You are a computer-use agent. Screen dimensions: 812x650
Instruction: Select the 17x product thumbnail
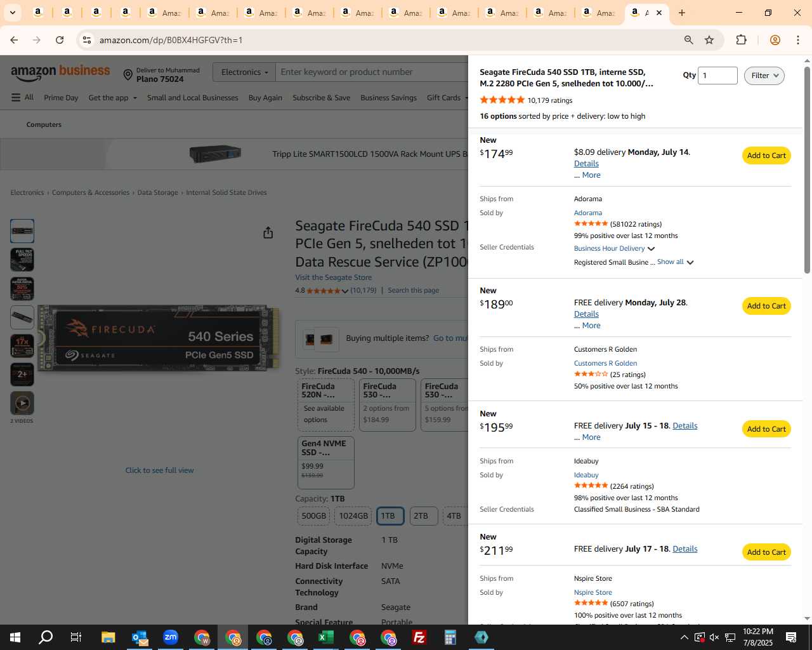tap(22, 346)
